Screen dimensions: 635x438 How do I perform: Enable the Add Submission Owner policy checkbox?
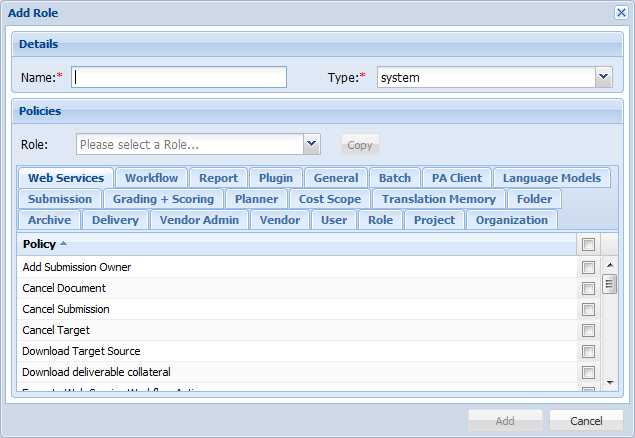pyautogui.click(x=588, y=267)
